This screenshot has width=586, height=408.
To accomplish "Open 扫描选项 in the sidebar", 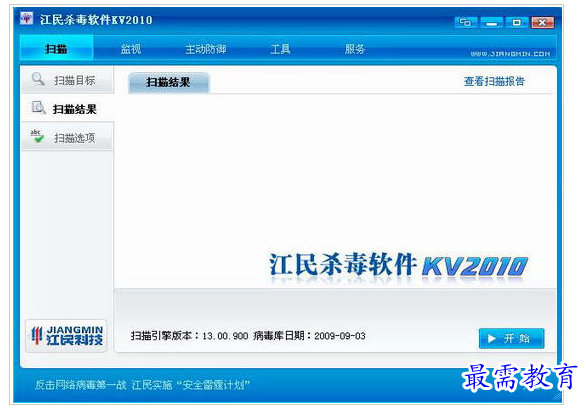I will tap(67, 137).
